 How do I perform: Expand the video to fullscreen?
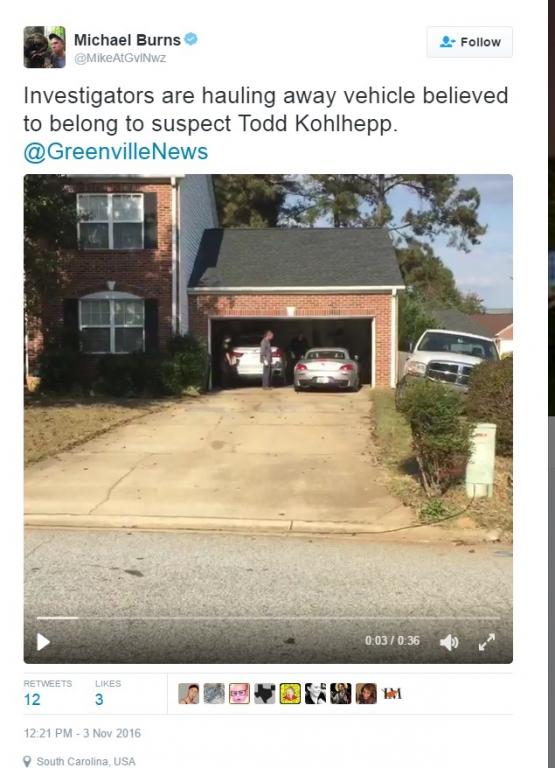[x=487, y=641]
